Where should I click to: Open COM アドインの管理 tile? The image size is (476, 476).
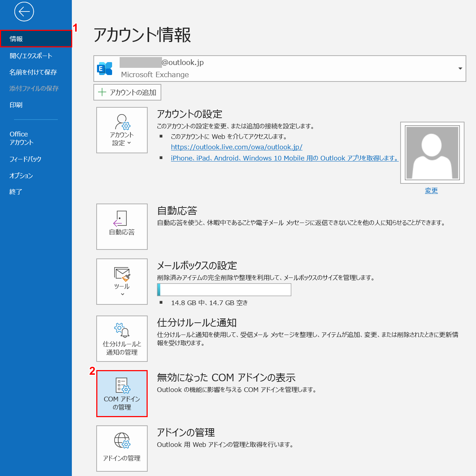coord(122,393)
